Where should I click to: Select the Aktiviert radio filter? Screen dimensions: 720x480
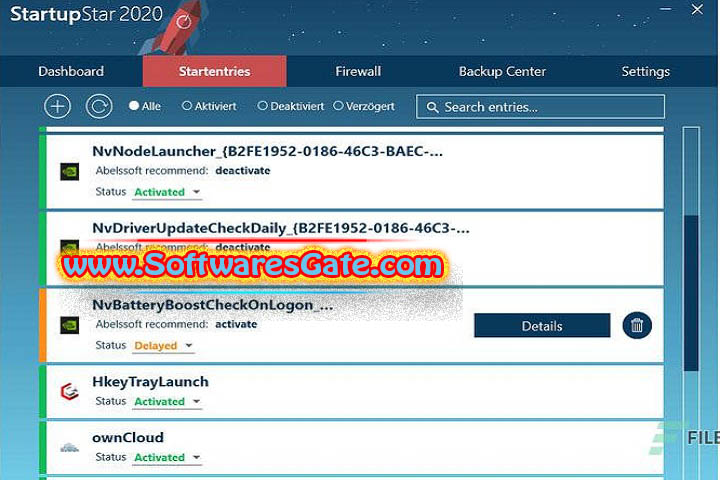[209, 106]
